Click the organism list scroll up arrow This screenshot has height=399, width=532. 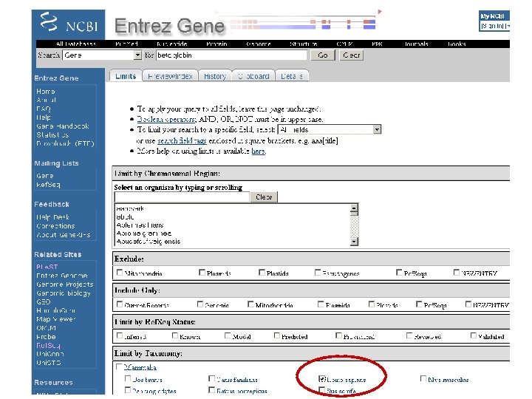click(354, 208)
